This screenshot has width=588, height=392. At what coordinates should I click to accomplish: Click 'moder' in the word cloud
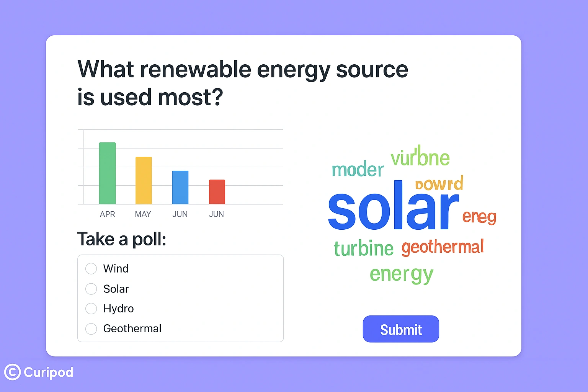click(358, 170)
